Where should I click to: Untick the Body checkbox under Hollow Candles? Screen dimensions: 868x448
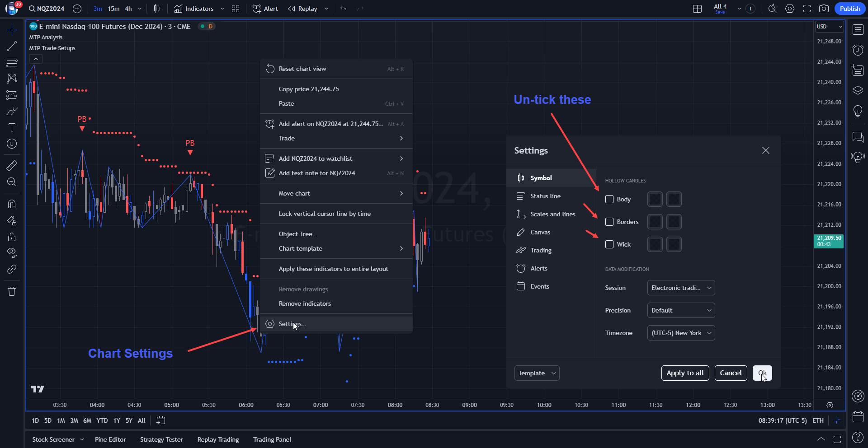point(609,199)
